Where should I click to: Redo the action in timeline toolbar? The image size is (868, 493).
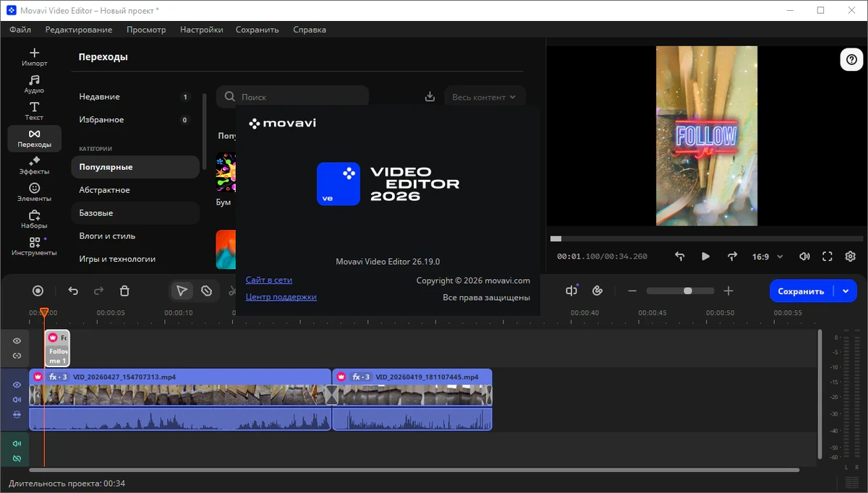coord(99,291)
